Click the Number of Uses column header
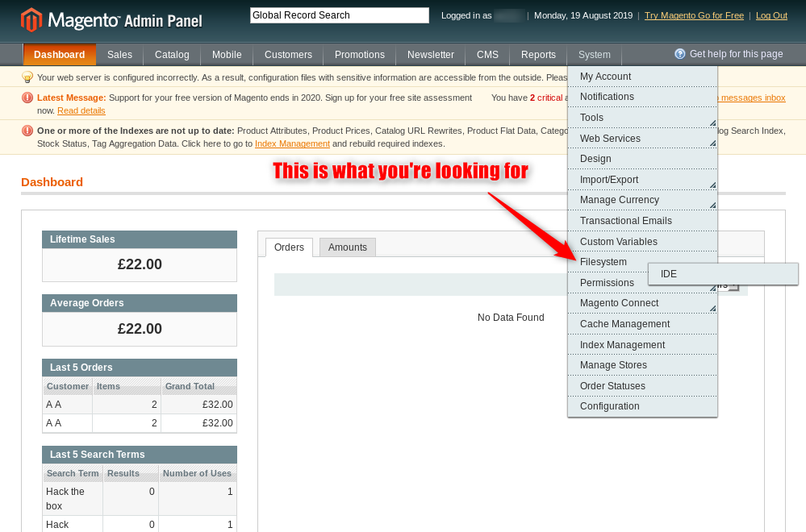This screenshot has width=806, height=532. [x=198, y=473]
